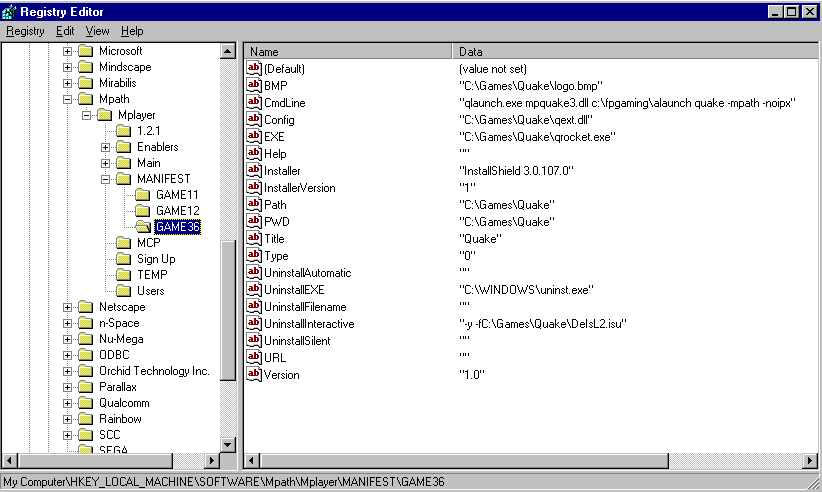Select the PWD value icon
This screenshot has height=492, width=822.
(x=254, y=221)
